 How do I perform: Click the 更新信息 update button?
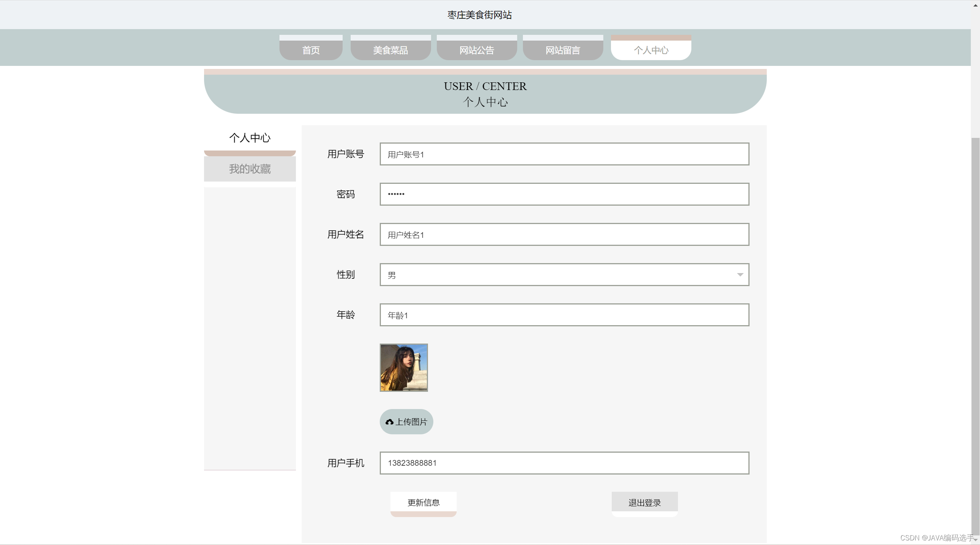tap(423, 502)
